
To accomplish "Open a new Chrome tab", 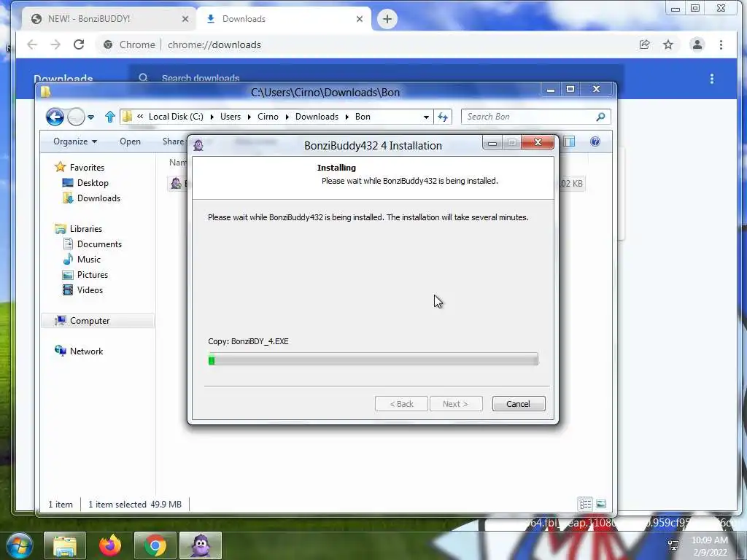I will pos(387,19).
